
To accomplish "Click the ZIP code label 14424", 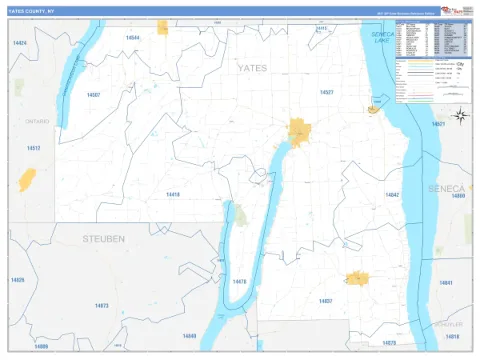I will tap(20, 43).
